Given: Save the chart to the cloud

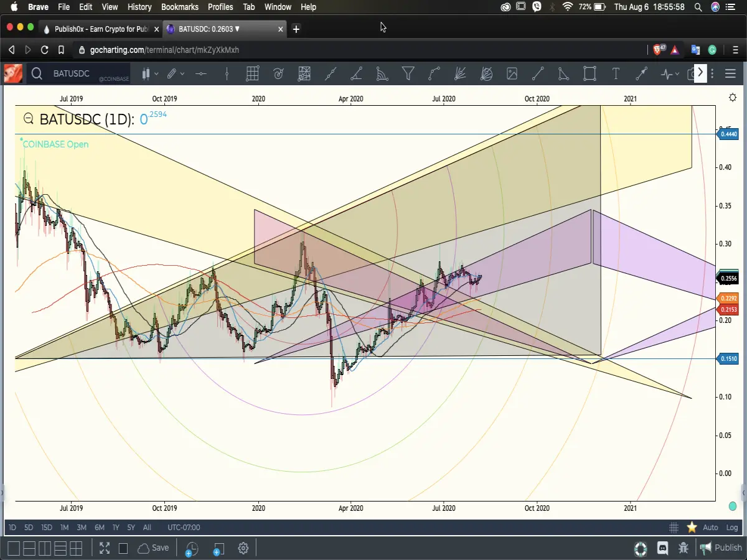Looking at the screenshot, I should [153, 548].
